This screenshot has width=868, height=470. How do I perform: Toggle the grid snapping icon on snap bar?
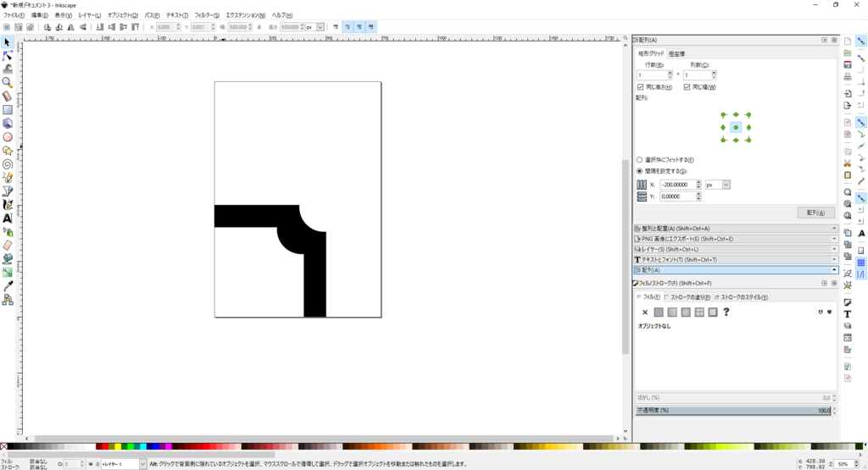click(x=861, y=263)
